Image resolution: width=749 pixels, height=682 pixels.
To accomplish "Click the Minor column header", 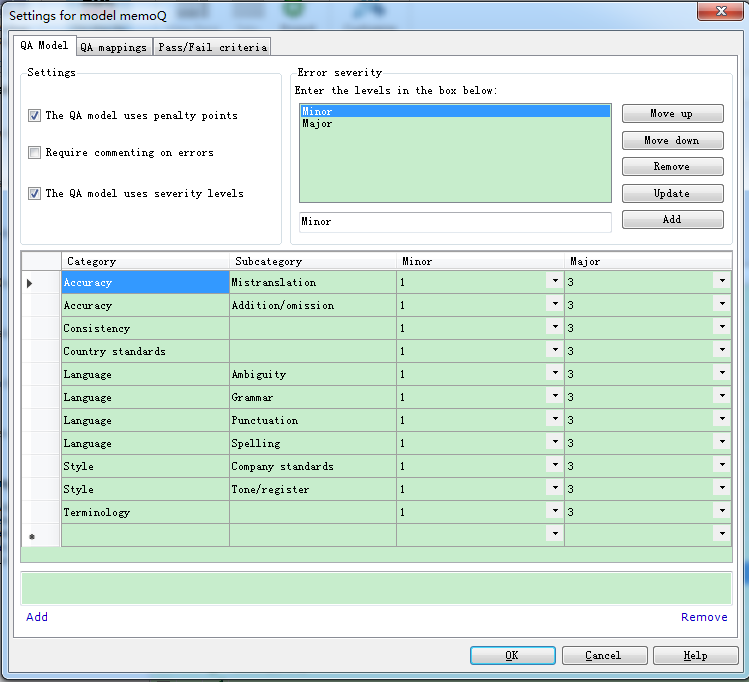I will click(481, 261).
